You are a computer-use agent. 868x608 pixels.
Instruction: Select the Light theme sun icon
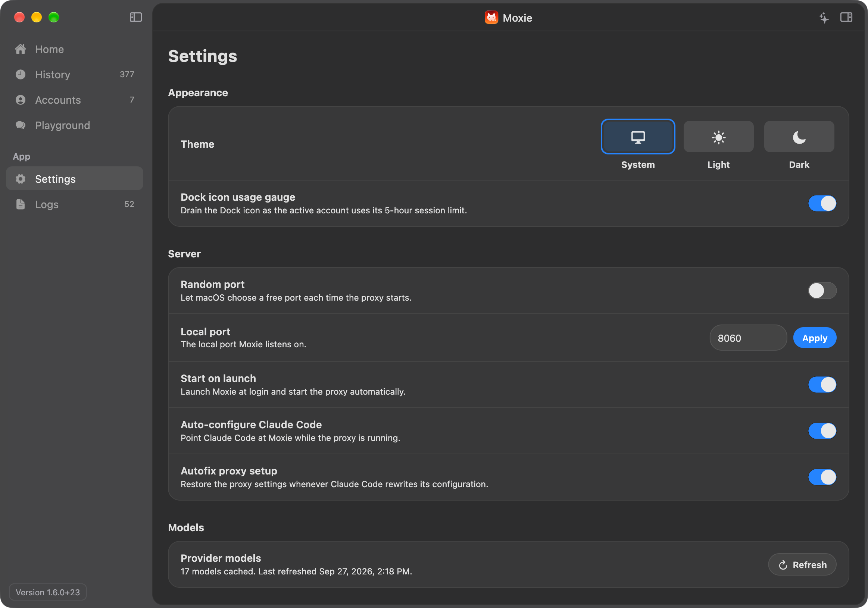coord(718,137)
